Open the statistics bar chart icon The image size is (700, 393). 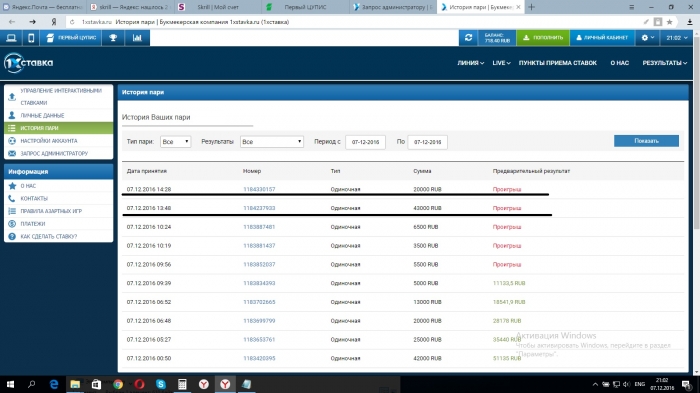[x=137, y=38]
